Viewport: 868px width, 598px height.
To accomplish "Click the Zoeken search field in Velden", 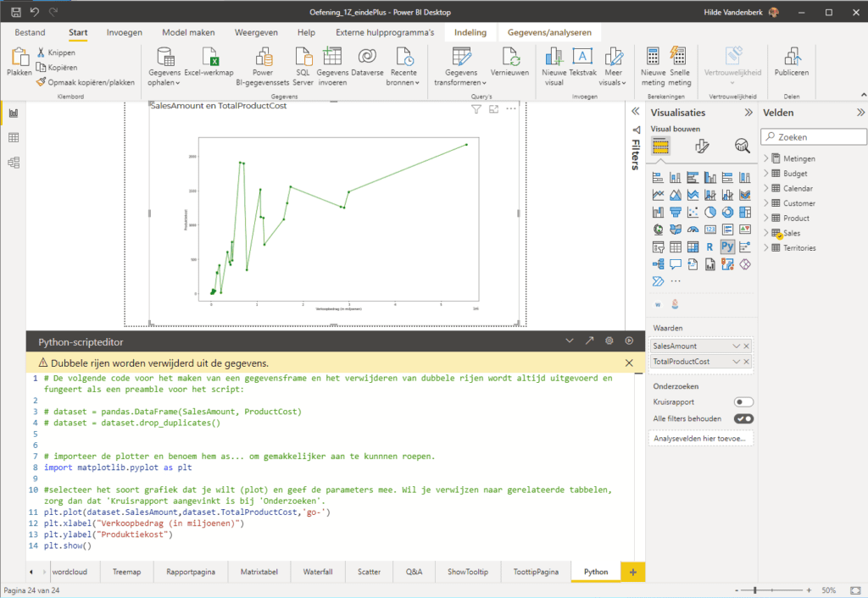I will click(814, 136).
